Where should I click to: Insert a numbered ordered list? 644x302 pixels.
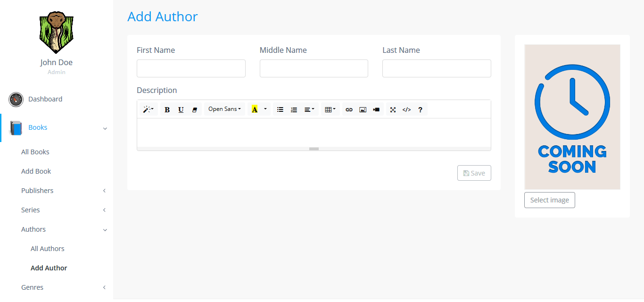(294, 109)
